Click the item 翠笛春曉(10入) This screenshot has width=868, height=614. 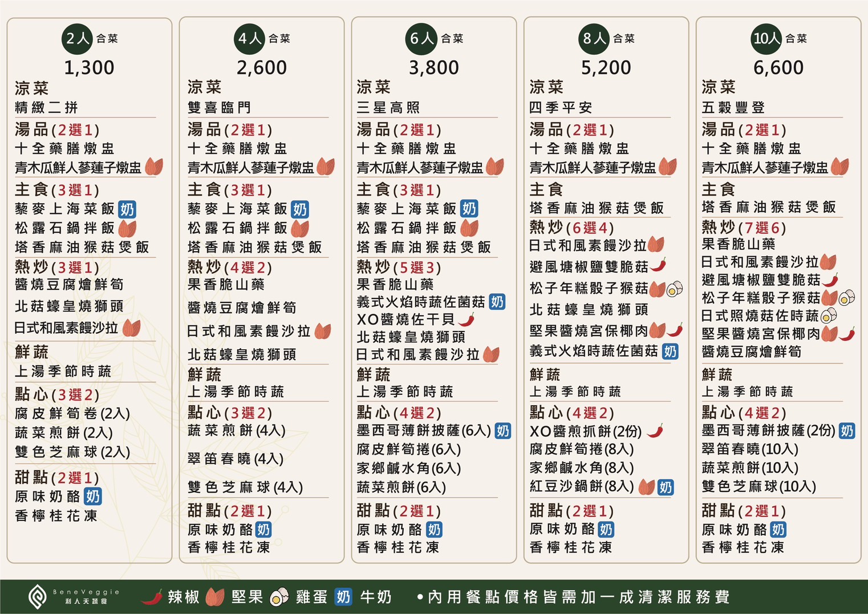tap(750, 449)
